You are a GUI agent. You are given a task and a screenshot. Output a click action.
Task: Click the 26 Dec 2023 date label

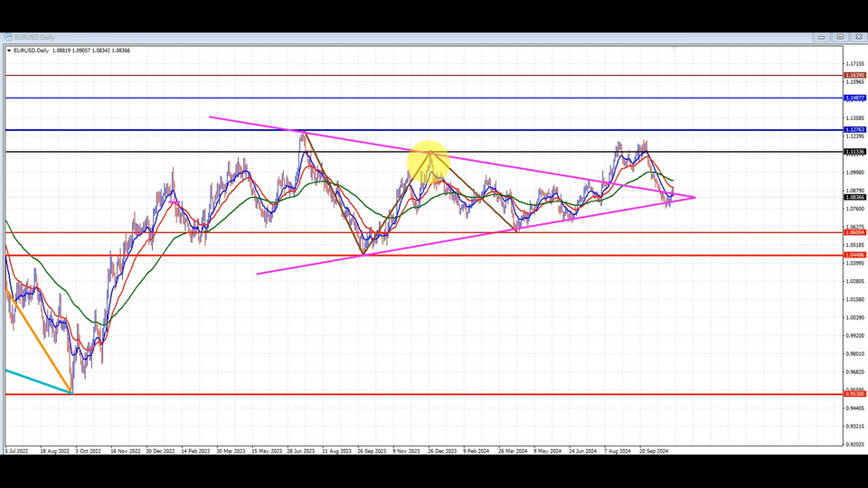(442, 451)
